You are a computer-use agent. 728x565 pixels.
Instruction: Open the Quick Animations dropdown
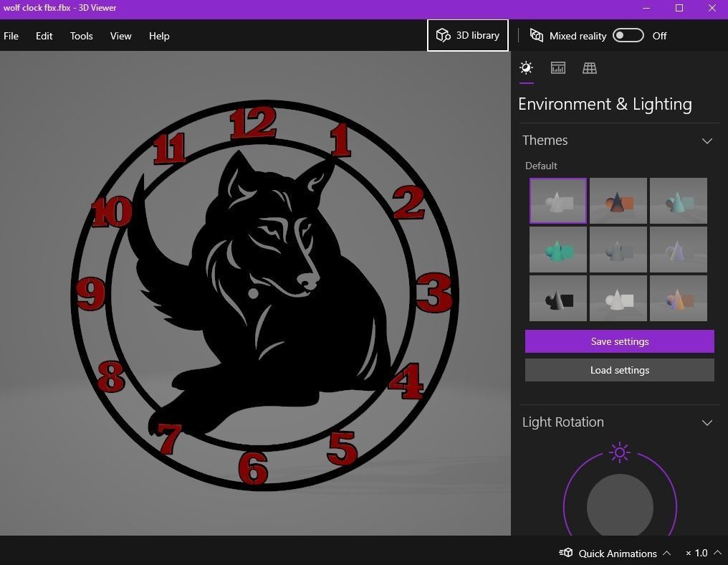pyautogui.click(x=668, y=553)
